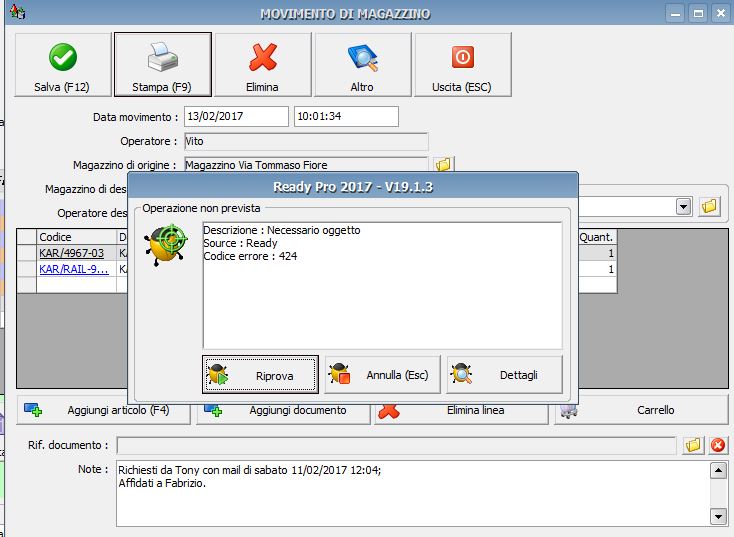Click folder icon beside Operatore destination dropdown
734x537 pixels.
click(710, 206)
